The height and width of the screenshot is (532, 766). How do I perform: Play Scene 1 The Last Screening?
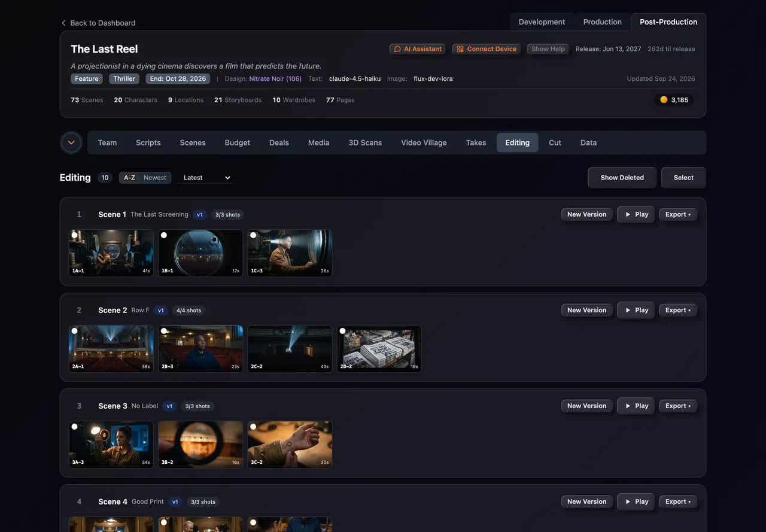(636, 214)
